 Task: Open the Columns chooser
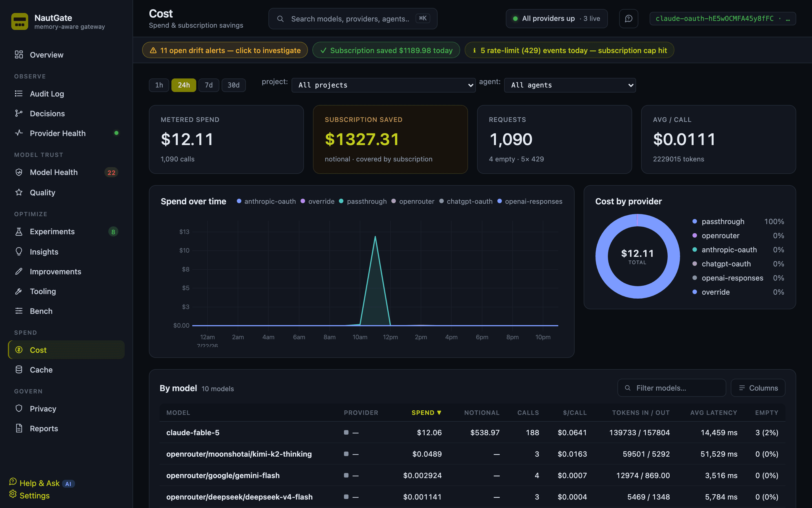[758, 388]
